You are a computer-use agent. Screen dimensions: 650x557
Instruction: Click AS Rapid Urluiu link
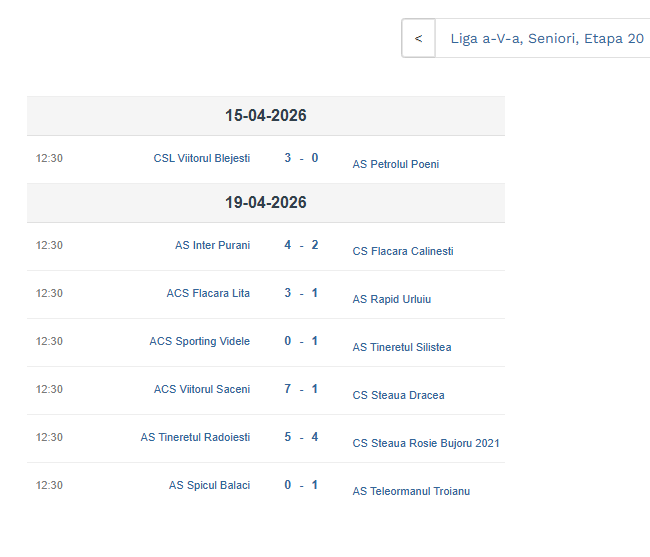click(391, 299)
